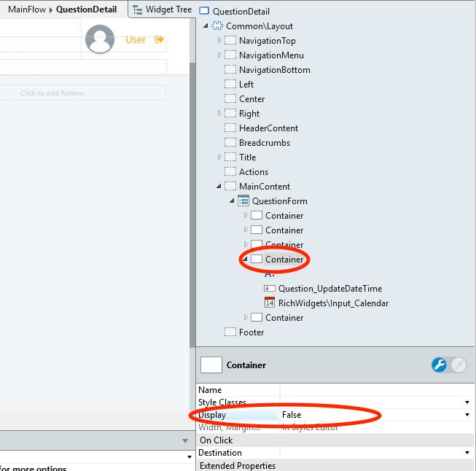Expand the first Container under QuestionForm
The height and width of the screenshot is (471, 476).
[246, 215]
